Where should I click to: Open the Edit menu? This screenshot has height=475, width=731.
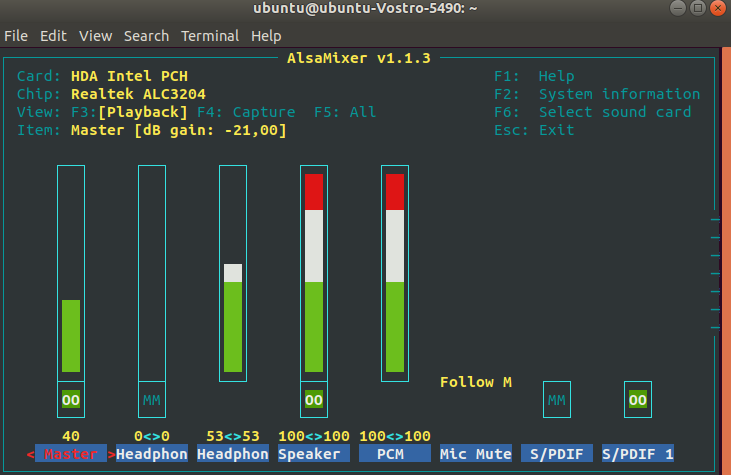[x=53, y=36]
